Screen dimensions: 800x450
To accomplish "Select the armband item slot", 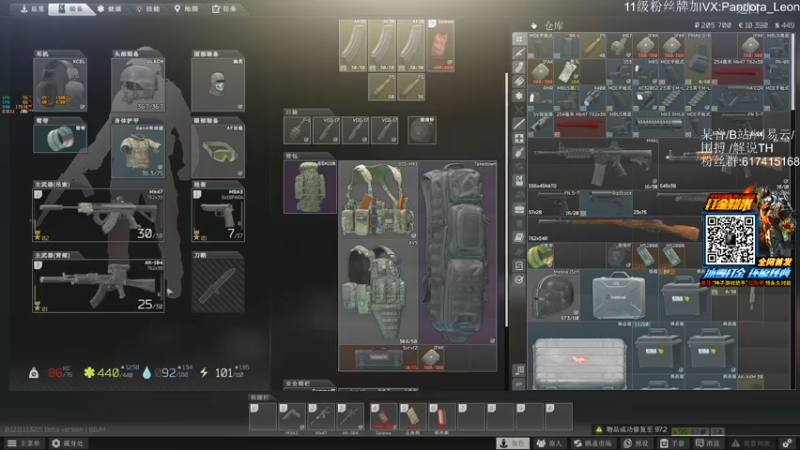I will [60, 138].
